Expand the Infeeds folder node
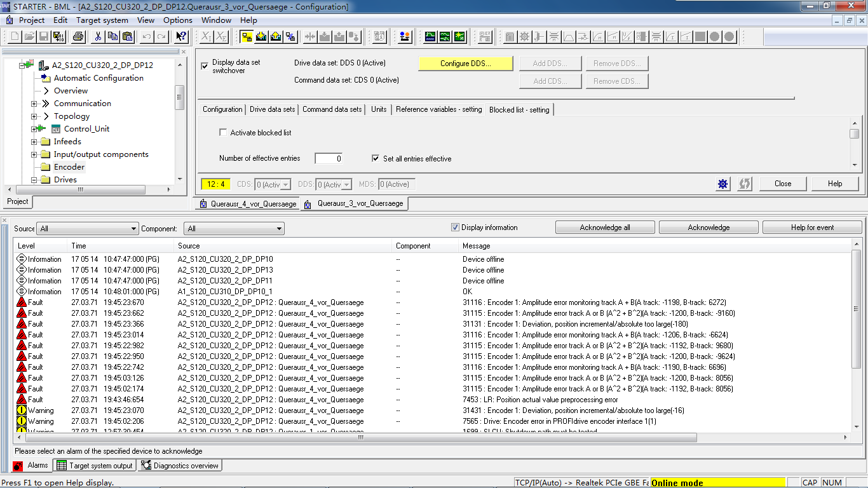Image resolution: width=868 pixels, height=488 pixels. click(x=34, y=142)
